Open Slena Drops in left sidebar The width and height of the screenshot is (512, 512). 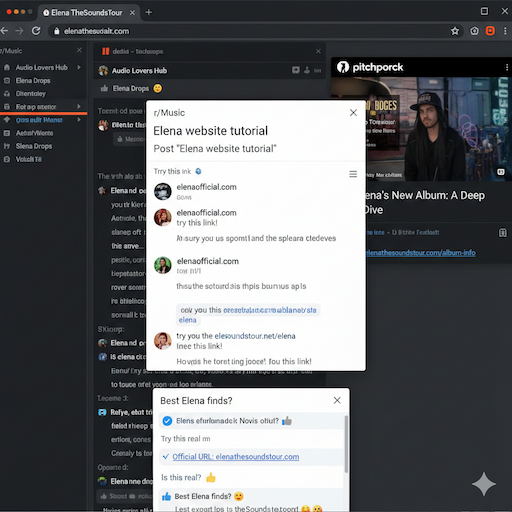pos(34,146)
